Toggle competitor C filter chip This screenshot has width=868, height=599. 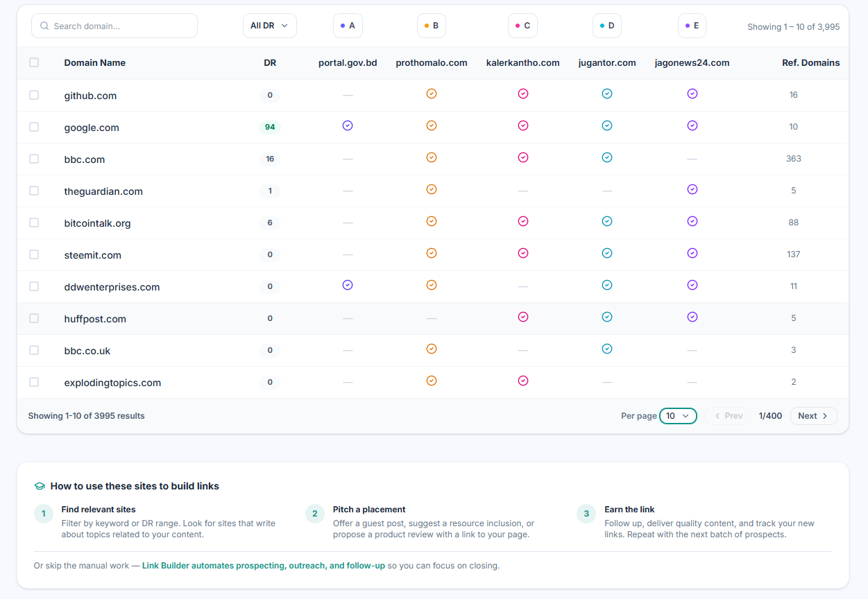coord(522,26)
